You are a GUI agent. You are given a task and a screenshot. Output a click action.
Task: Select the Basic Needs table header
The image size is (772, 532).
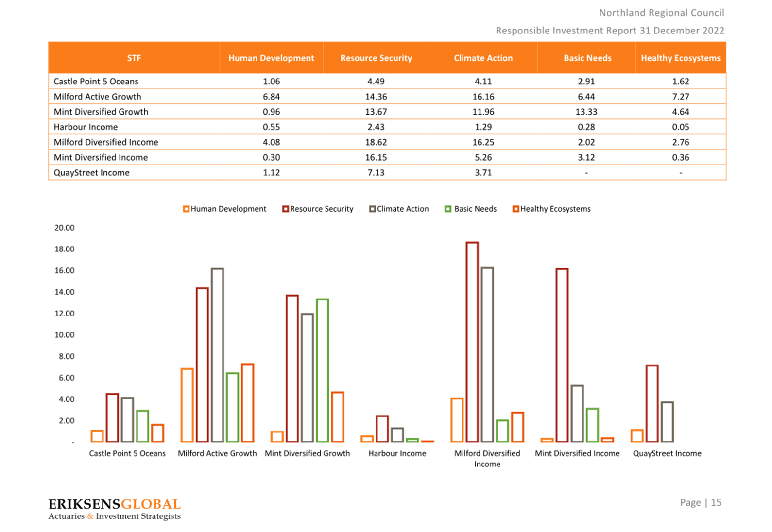[587, 58]
